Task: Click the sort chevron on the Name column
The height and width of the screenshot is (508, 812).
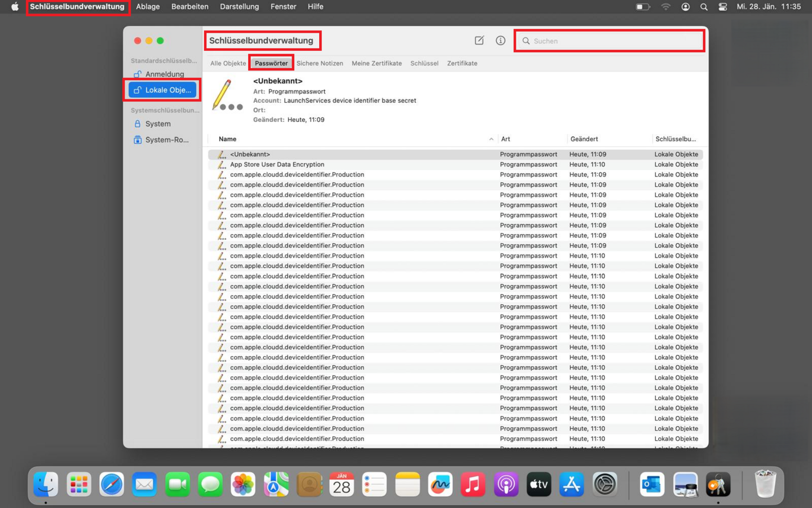Action: coord(491,139)
